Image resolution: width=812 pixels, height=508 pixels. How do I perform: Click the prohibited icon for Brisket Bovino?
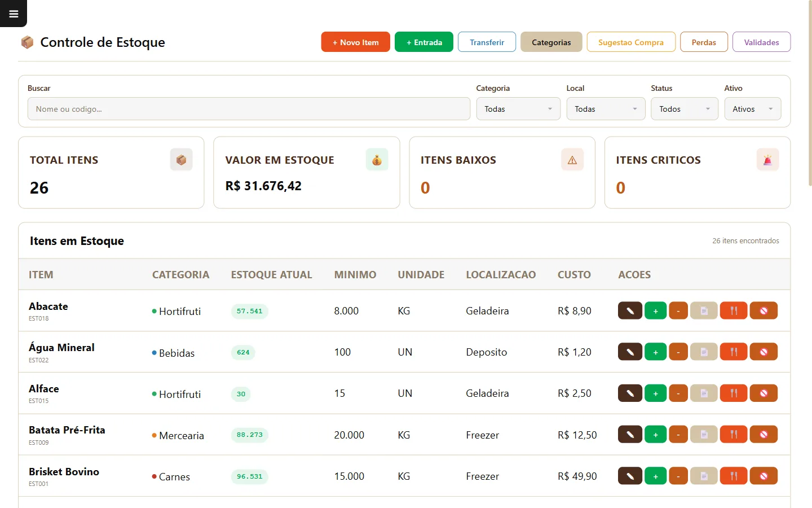click(x=764, y=476)
